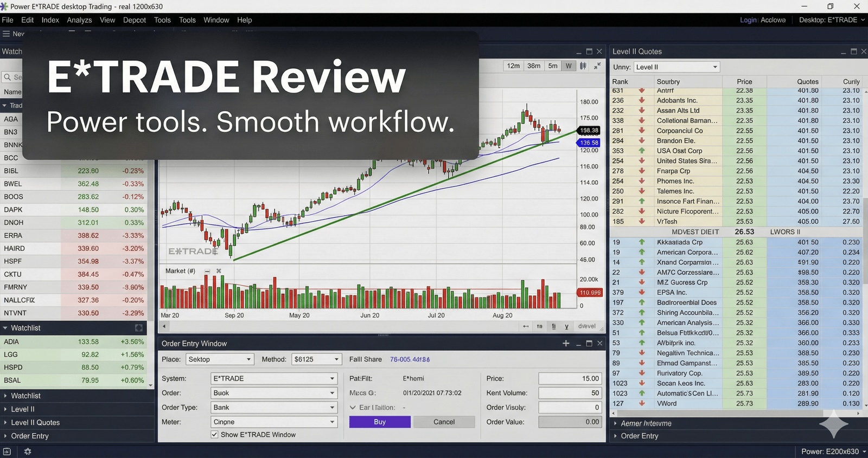The image size is (868, 458).
Task: Expand the Aemer Ivtevme section
Action: click(615, 423)
